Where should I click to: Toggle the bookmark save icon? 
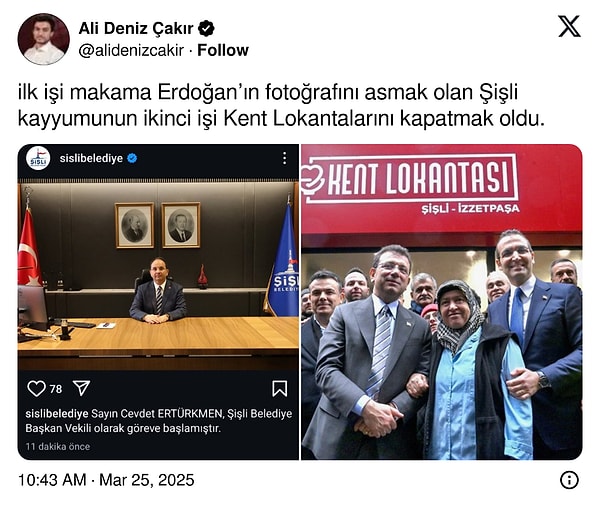(x=279, y=388)
